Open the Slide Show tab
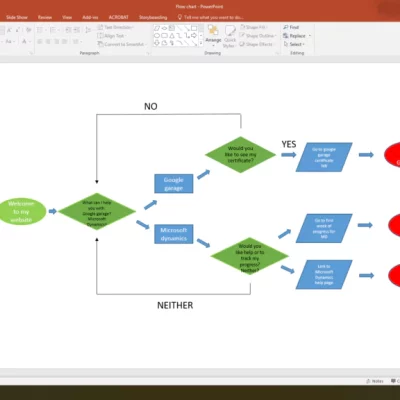The height and width of the screenshot is (400, 400). pyautogui.click(x=17, y=17)
